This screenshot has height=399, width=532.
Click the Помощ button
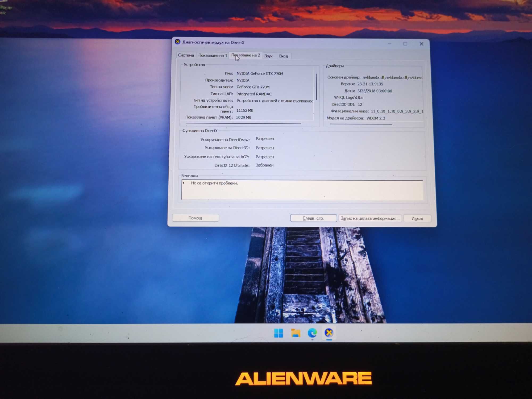pyautogui.click(x=196, y=218)
